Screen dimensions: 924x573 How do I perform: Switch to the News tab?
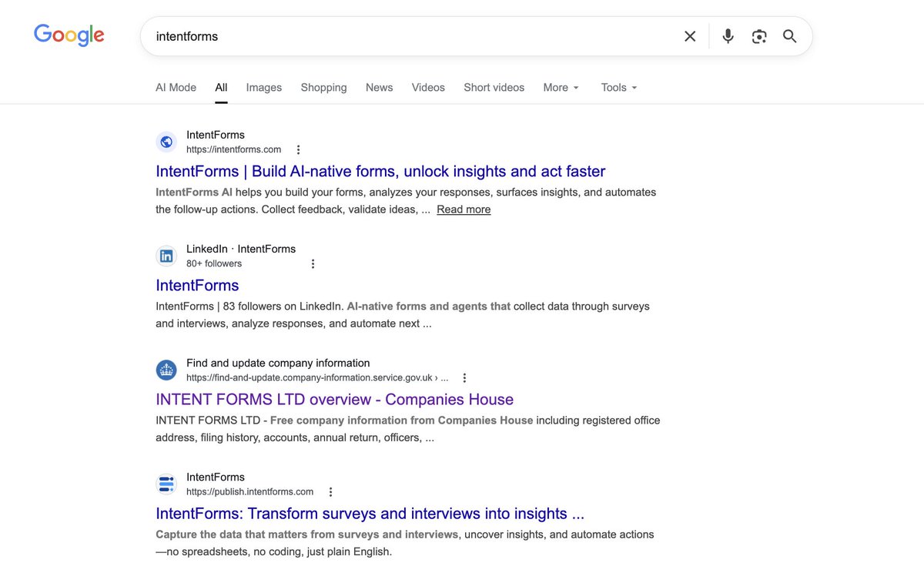pyautogui.click(x=379, y=87)
